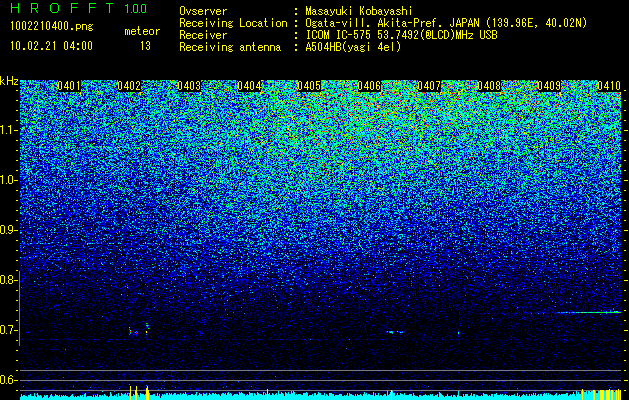Click the 0403 time marker
The image size is (629, 400).
(189, 86)
